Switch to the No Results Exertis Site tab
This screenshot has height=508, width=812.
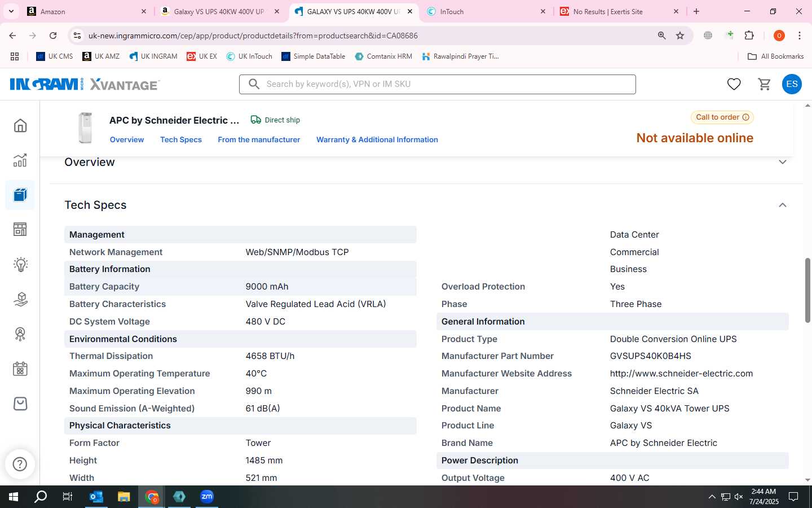point(619,11)
